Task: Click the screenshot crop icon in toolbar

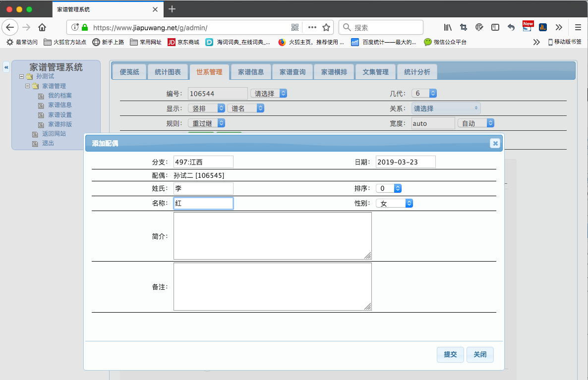Action: coord(464,27)
